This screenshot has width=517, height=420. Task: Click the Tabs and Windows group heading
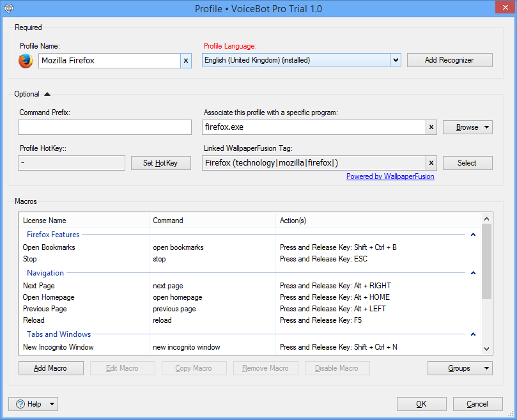click(x=59, y=334)
